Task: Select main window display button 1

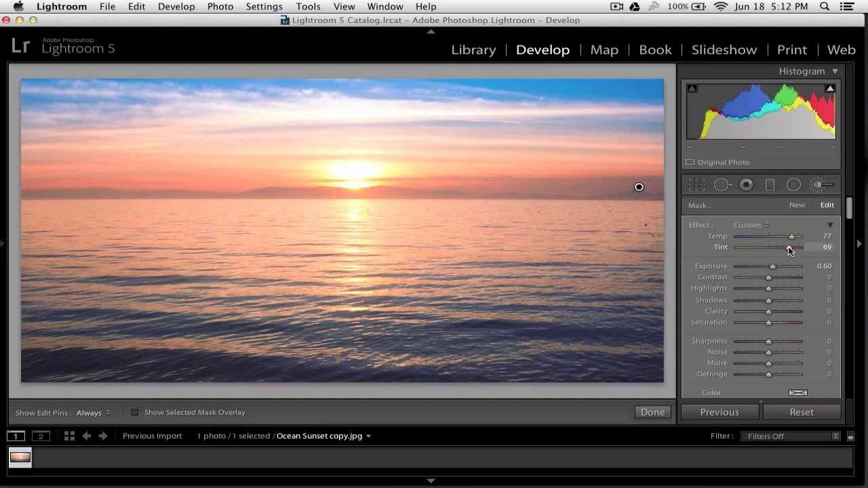Action: pos(16,436)
